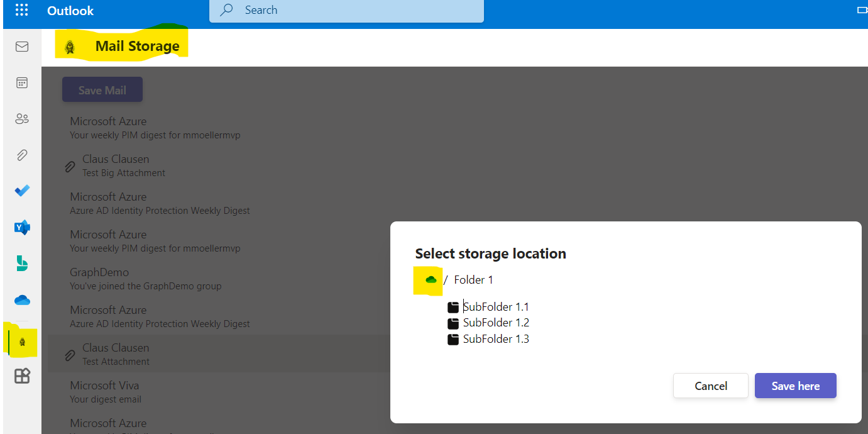Click paperclip icon on Test Big Attachment
Viewport: 868px width, 434px height.
click(70, 166)
